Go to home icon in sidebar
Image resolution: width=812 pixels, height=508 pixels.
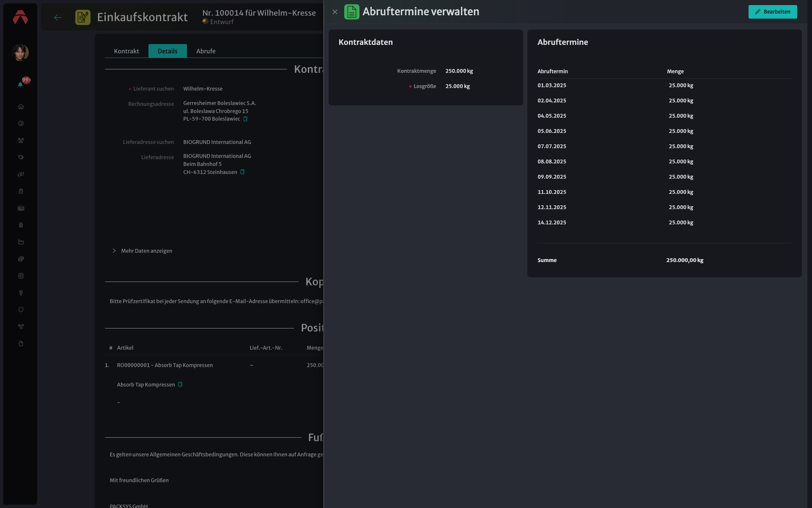[21, 107]
